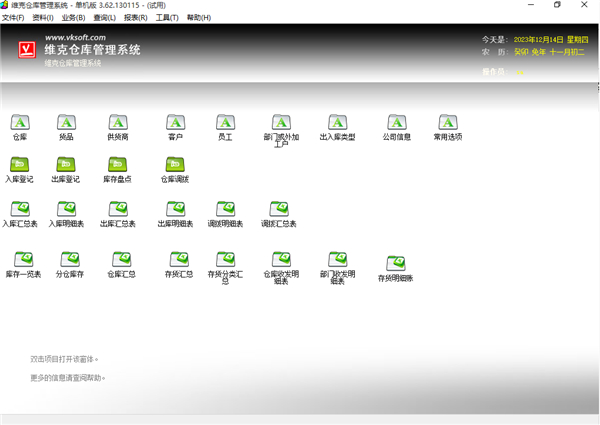Click the text 更多的信息请查阅帮助
Viewport: 600px width, 425px height.
point(67,378)
